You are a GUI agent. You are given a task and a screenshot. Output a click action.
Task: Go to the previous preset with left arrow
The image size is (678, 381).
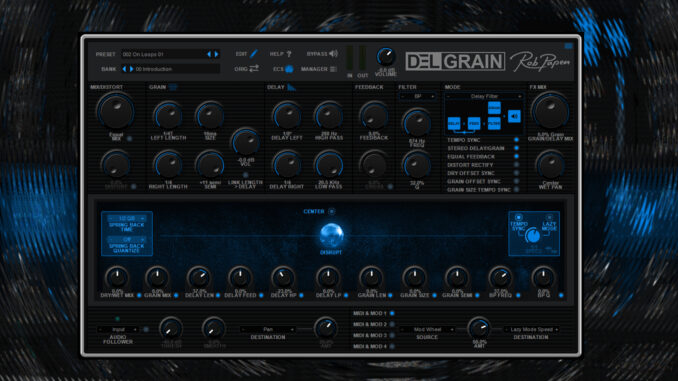(209, 54)
